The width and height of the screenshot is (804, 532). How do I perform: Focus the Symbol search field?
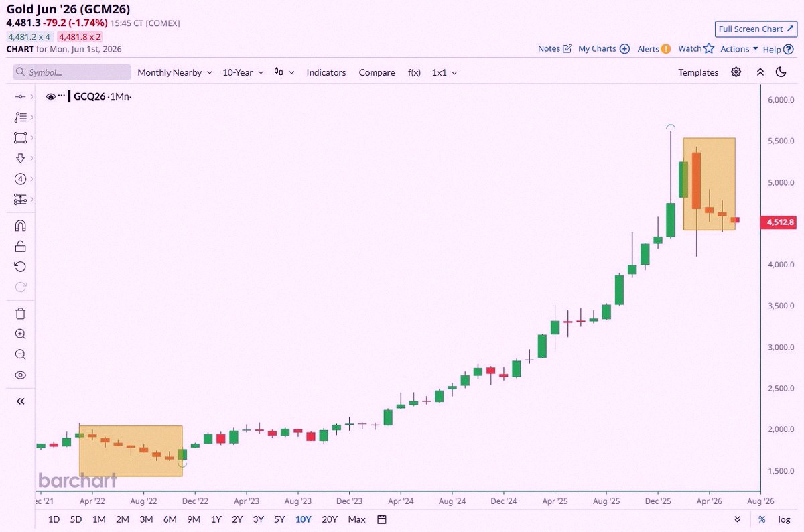[72, 72]
